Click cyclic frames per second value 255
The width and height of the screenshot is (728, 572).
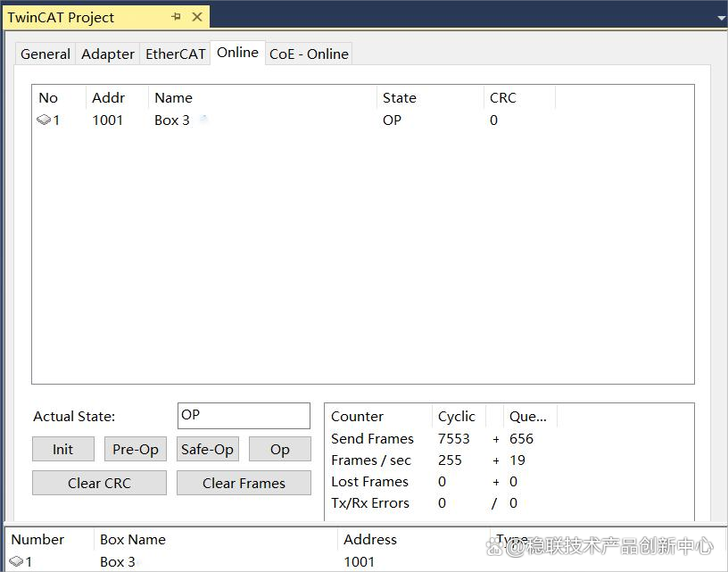tap(450, 460)
